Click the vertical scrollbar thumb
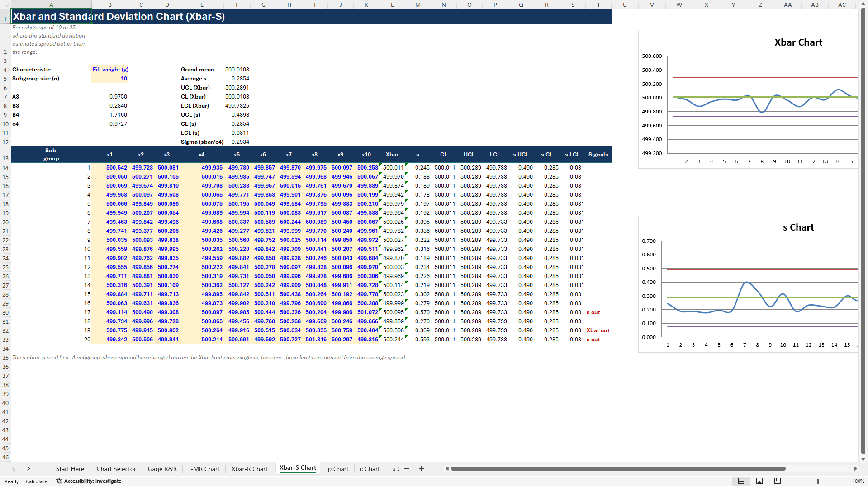This screenshot has height=486, width=868. point(863,231)
